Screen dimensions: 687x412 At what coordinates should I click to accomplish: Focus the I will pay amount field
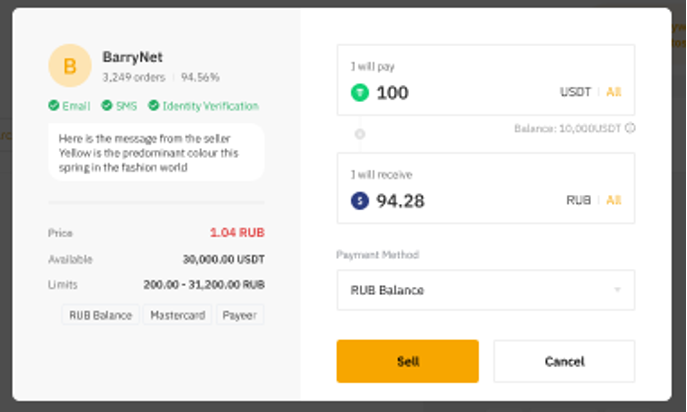pyautogui.click(x=460, y=93)
